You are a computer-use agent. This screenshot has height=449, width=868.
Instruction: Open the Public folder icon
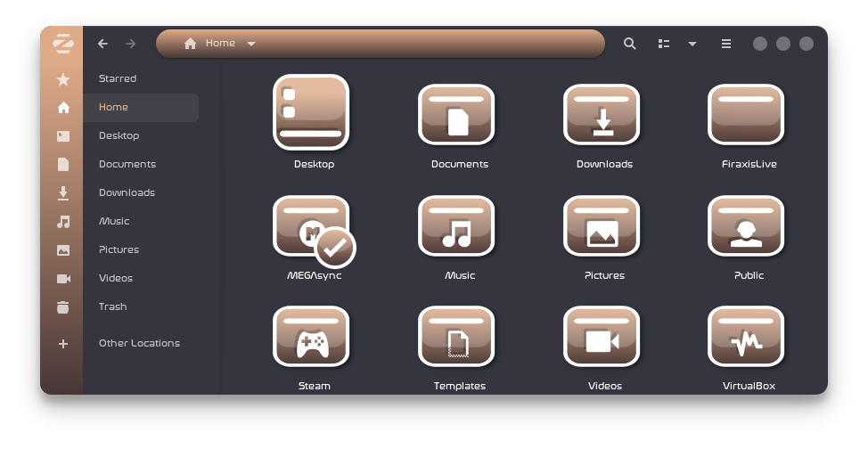tap(746, 226)
